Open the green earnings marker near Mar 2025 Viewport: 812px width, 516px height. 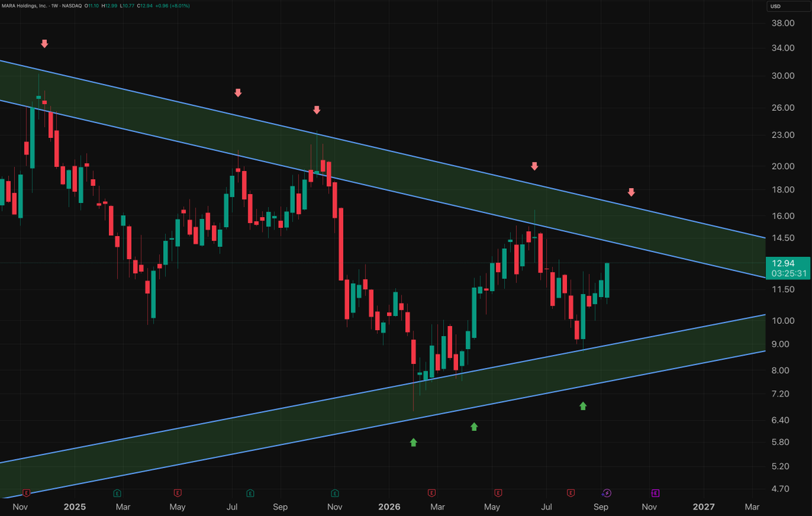[x=117, y=493]
